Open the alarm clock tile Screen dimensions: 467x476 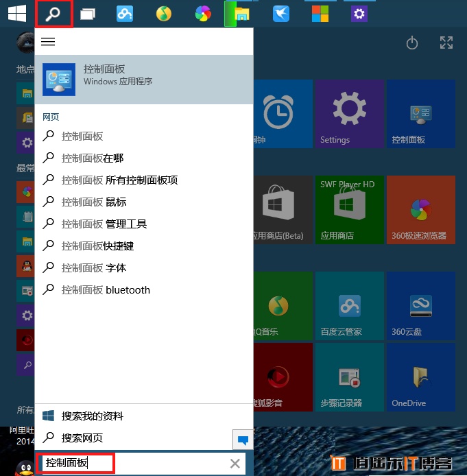[283, 114]
